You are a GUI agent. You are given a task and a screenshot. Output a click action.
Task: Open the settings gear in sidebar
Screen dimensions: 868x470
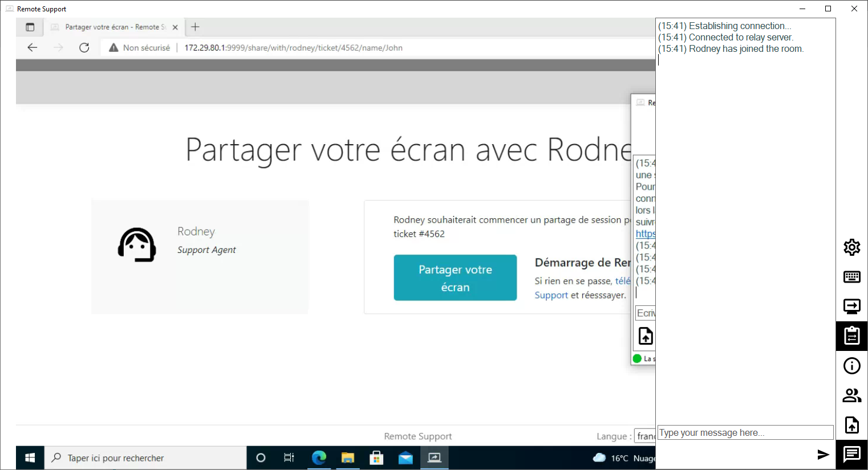point(851,247)
